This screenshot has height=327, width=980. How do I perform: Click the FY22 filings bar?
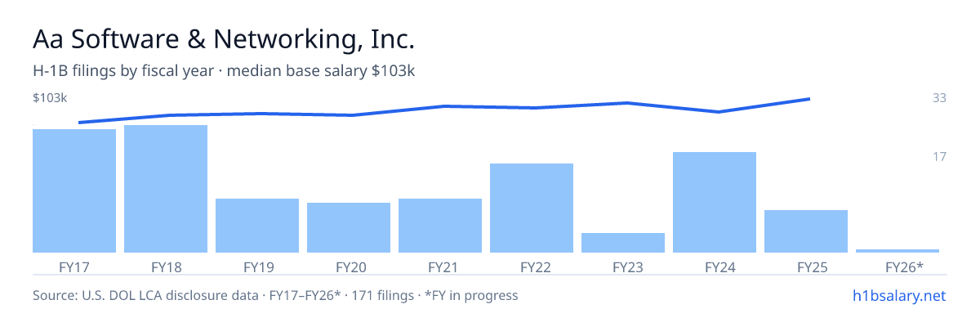pos(532,208)
